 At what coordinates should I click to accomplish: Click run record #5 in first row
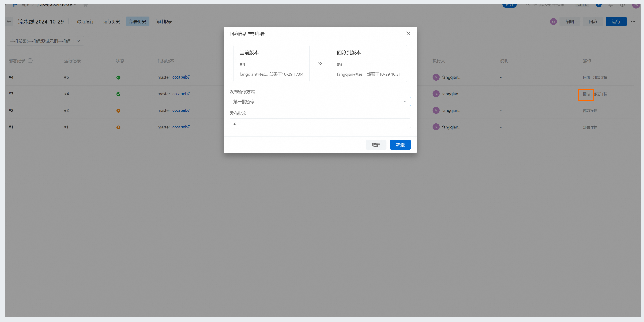coord(66,77)
